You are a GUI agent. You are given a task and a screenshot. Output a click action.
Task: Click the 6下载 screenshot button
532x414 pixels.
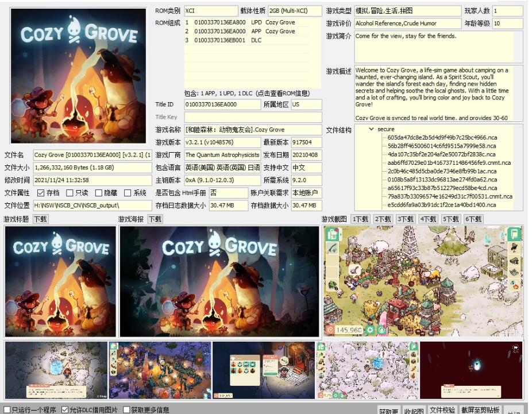click(x=473, y=219)
